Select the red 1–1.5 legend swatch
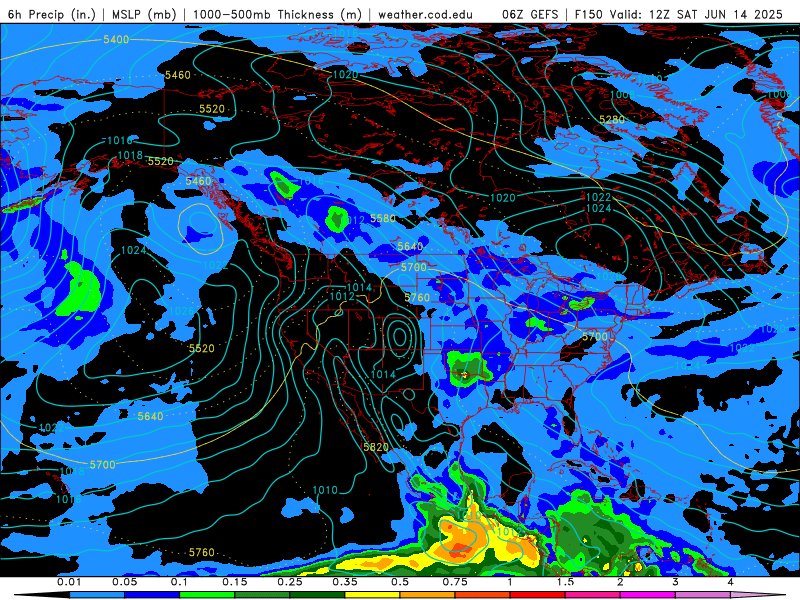 pyautogui.click(x=538, y=595)
